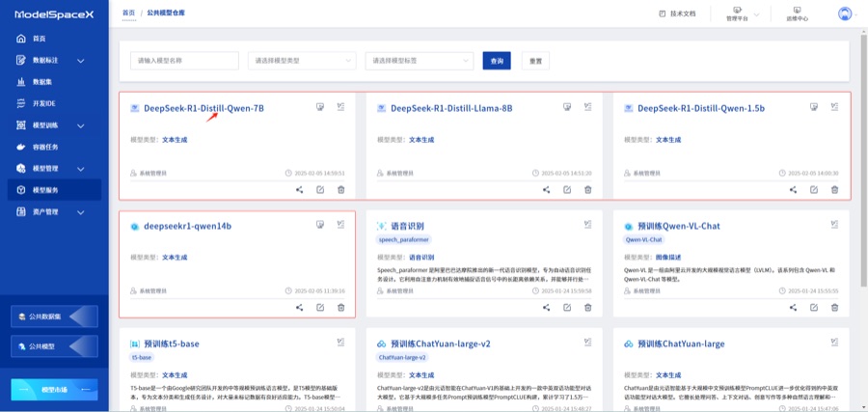This screenshot has width=868, height=412.
Task: Click checklist icon on DeepSeek-R1-Distill-Qwen-7B card
Action: [341, 107]
